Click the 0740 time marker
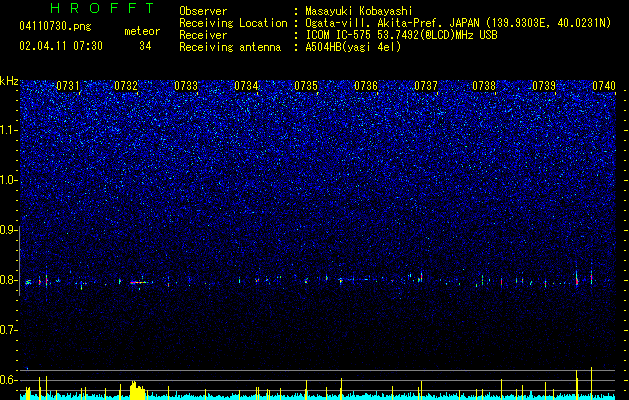Screen dimensions: 629x400 [604, 85]
